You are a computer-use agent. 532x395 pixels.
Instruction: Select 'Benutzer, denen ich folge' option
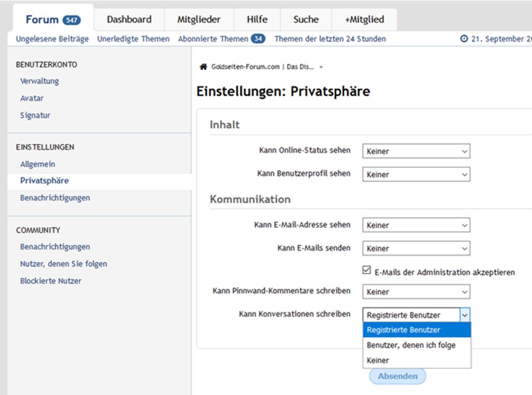[x=411, y=345]
